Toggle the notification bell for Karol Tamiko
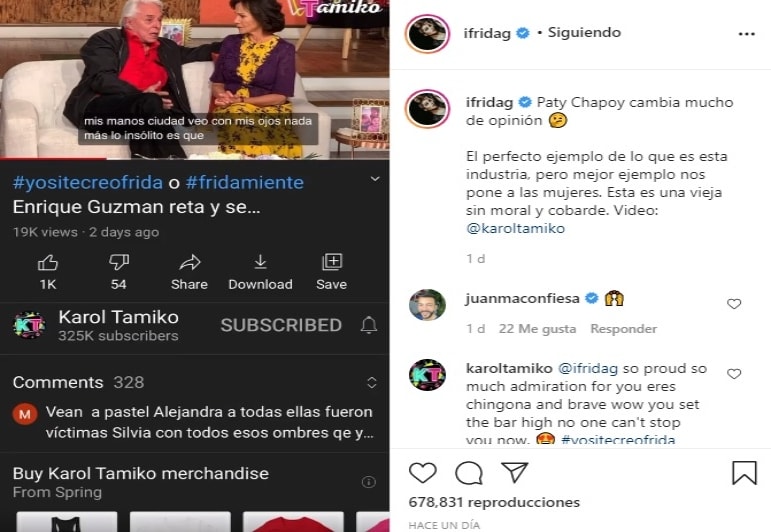Image resolution: width=771 pixels, height=532 pixels. pyautogui.click(x=369, y=325)
